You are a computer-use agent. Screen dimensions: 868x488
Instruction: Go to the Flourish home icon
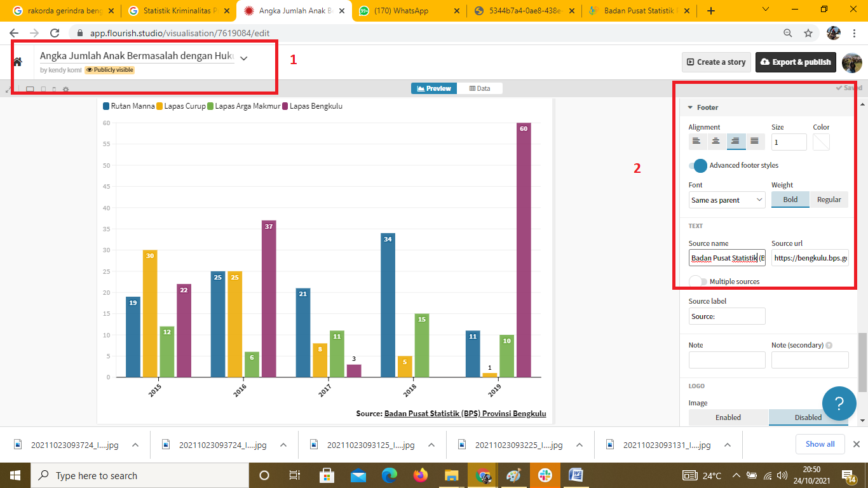coord(18,62)
